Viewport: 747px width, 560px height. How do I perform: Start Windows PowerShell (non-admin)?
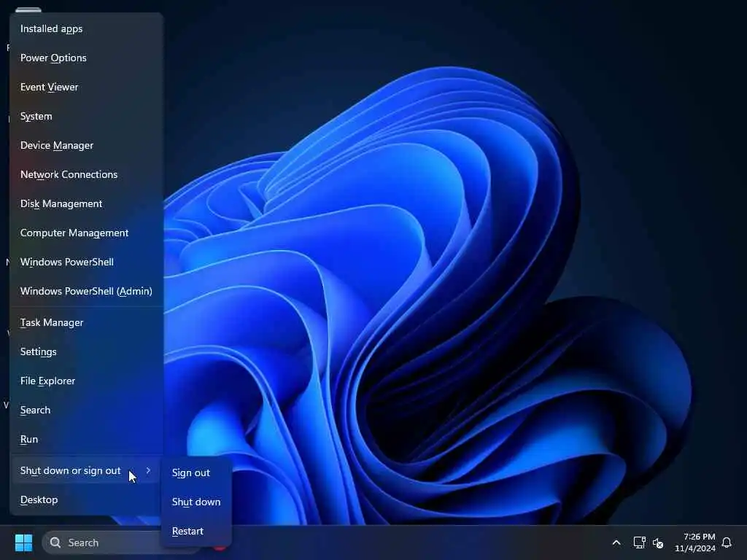point(86,262)
